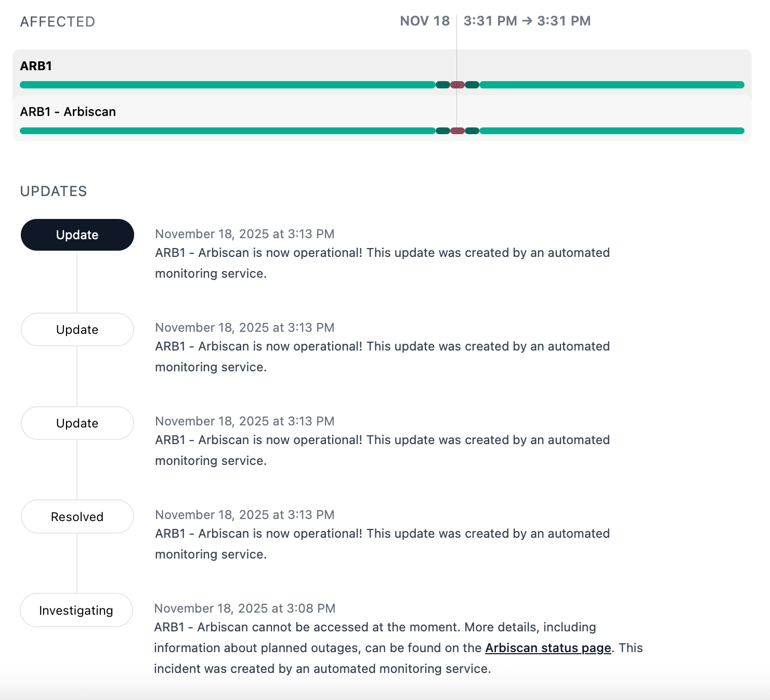Screen dimensions: 770x700
Task: Click the Investigating status badge
Action: click(x=76, y=611)
